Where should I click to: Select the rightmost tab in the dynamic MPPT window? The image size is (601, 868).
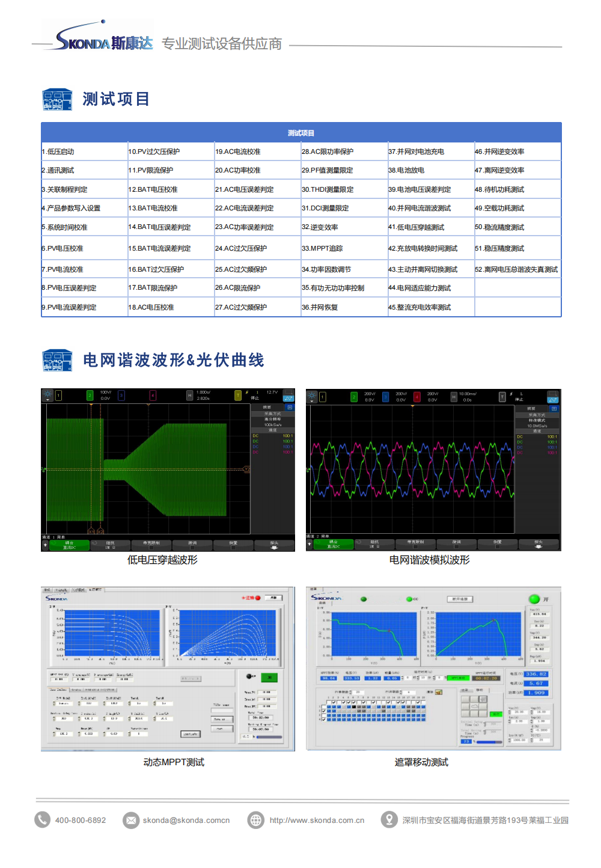click(x=96, y=590)
